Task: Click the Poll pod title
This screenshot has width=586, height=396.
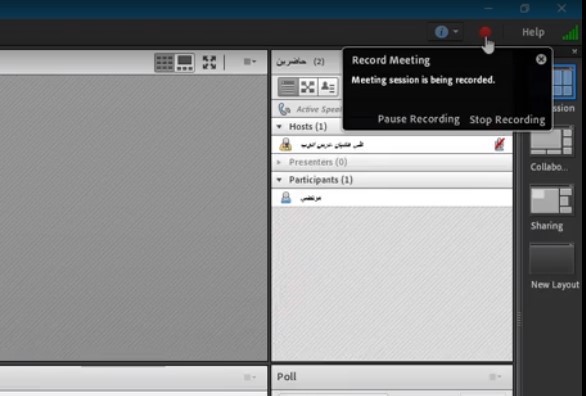Action: [286, 377]
